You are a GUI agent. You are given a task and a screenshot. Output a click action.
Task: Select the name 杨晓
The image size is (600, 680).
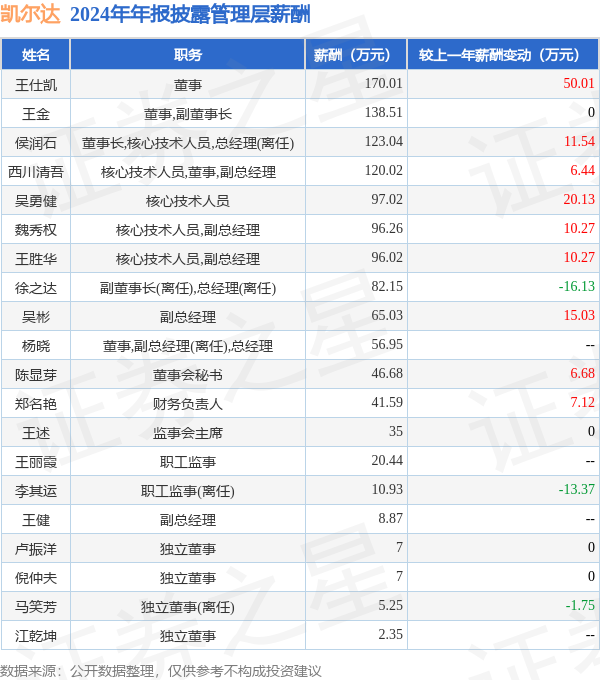[36, 346]
